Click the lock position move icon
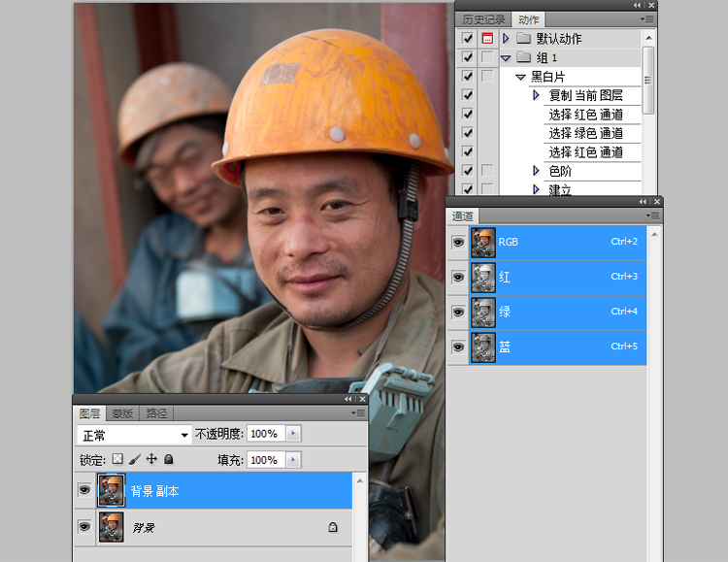 tap(151, 459)
